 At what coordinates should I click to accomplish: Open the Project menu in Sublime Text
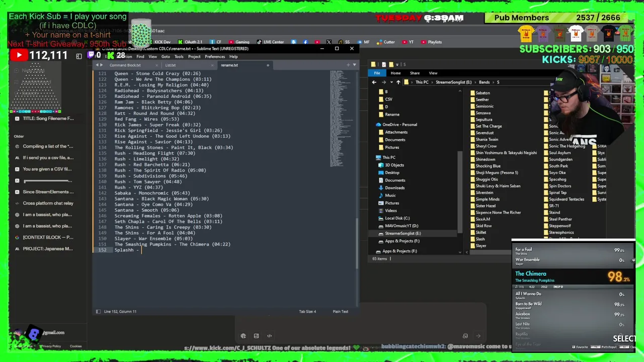coord(194,56)
